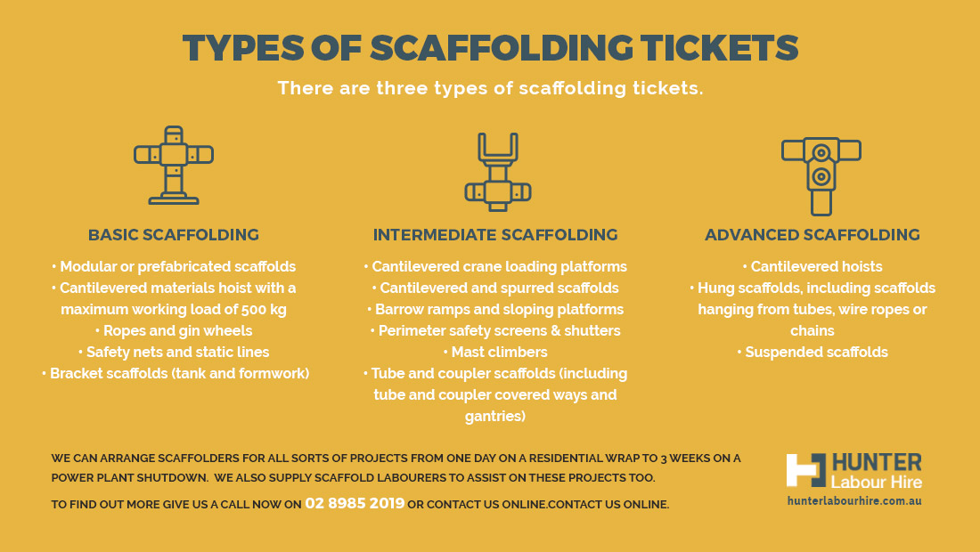Viewport: 980px width, 552px height.
Task: Click the Advanced Scaffolding T-clamp icon
Action: pyautogui.click(x=821, y=176)
